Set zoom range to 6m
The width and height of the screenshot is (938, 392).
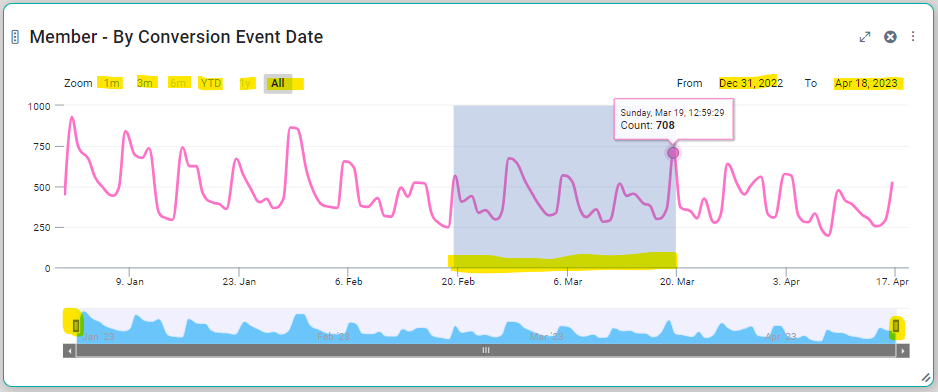pyautogui.click(x=178, y=83)
